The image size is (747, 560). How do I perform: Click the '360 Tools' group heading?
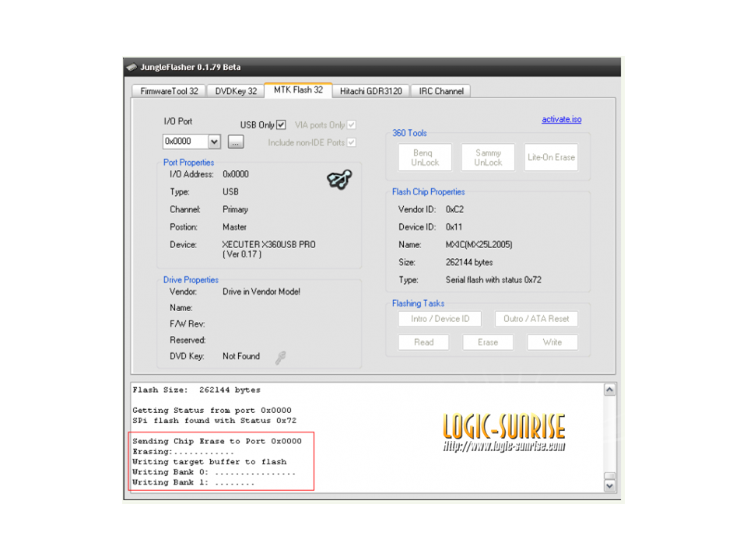[409, 133]
